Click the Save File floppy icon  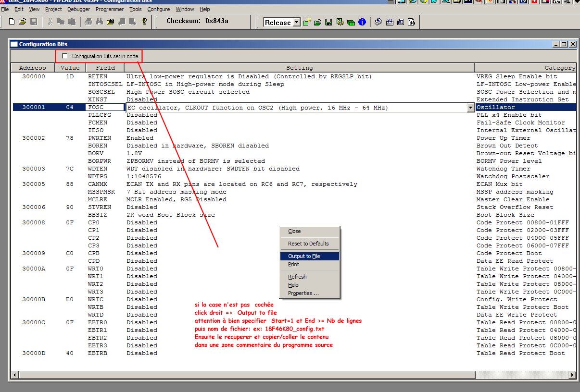(x=34, y=22)
